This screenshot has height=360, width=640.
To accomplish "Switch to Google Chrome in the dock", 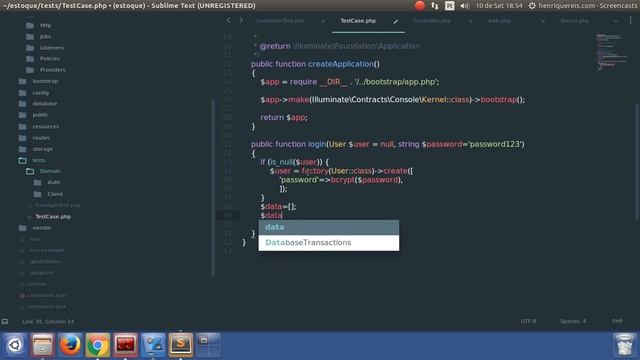I will coord(98,345).
